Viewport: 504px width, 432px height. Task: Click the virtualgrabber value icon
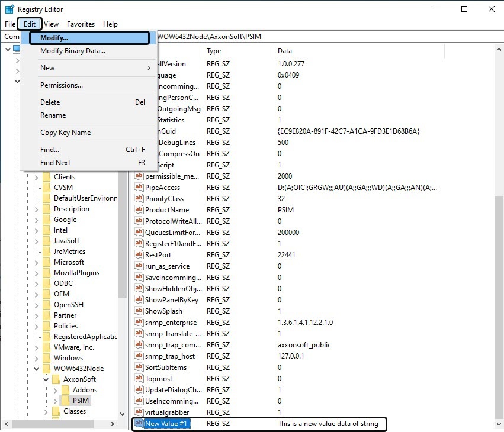tap(139, 412)
